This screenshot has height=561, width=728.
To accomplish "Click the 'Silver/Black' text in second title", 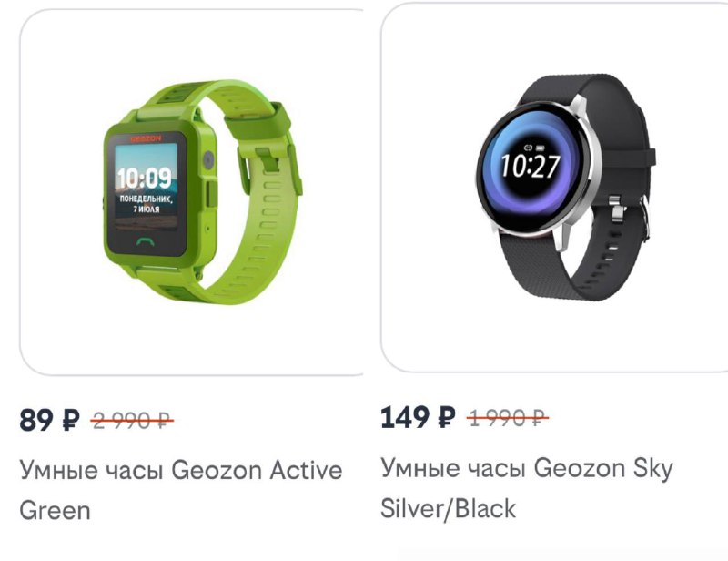I will click(448, 508).
